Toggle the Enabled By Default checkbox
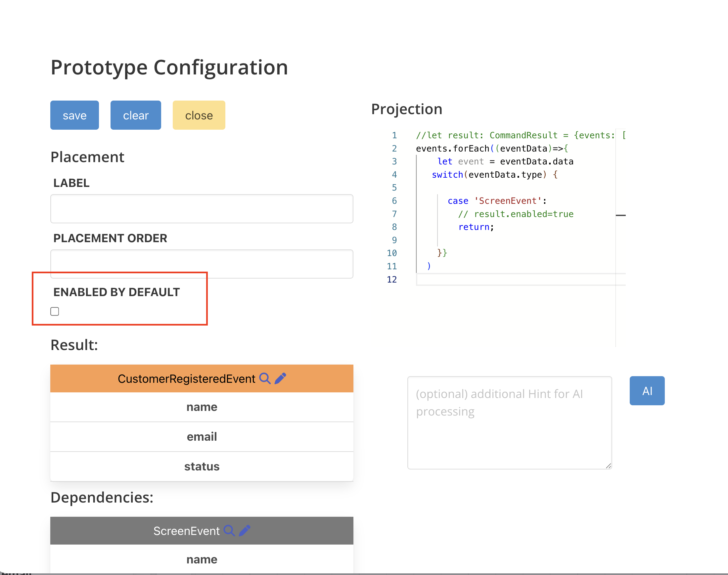 (x=55, y=311)
